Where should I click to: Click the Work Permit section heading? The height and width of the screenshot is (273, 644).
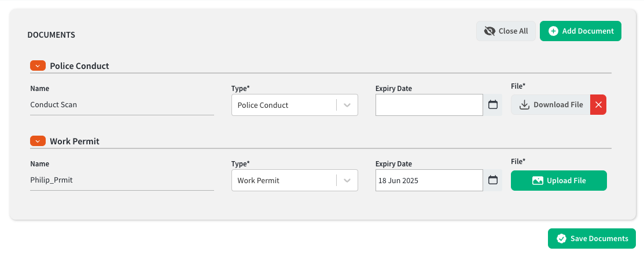coord(75,141)
